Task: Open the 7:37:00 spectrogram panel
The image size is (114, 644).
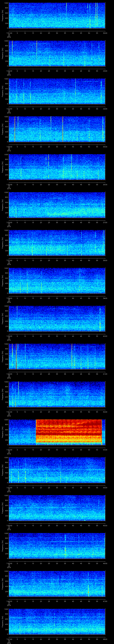Action: coord(57,243)
